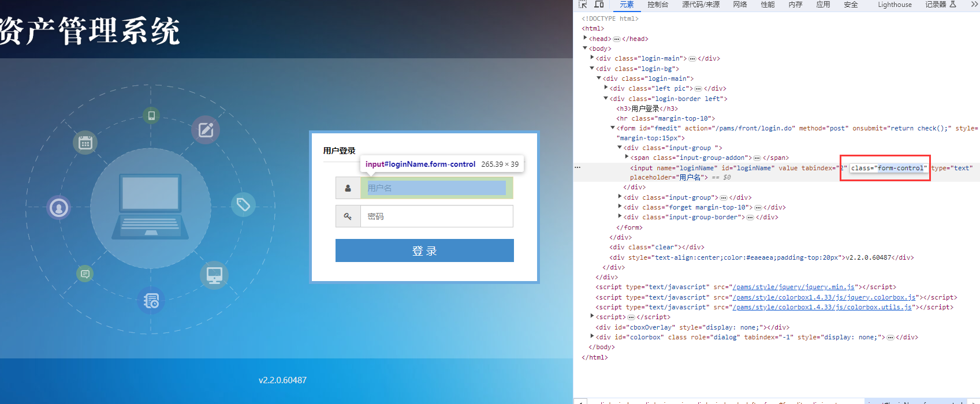Click the calendar circle icon

pos(85,143)
